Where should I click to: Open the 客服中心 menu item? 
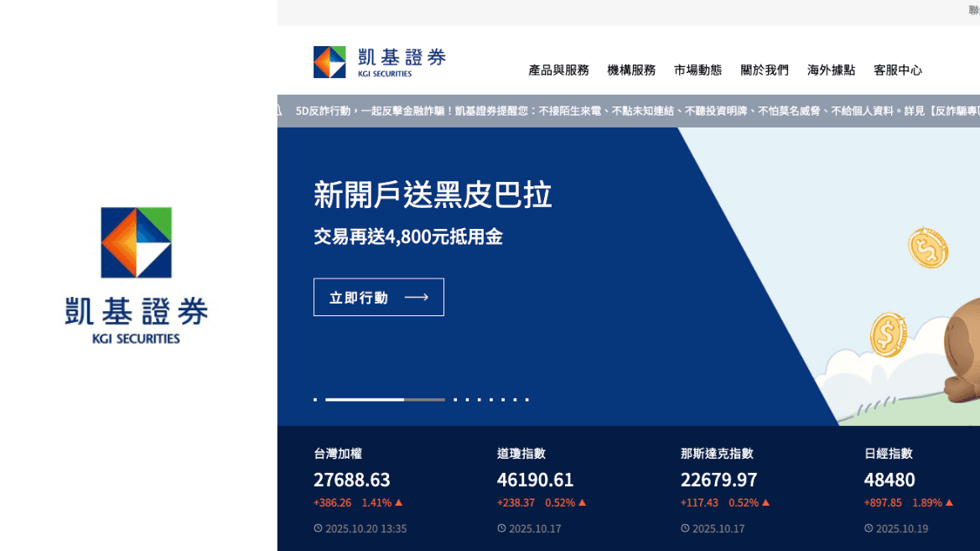(898, 70)
